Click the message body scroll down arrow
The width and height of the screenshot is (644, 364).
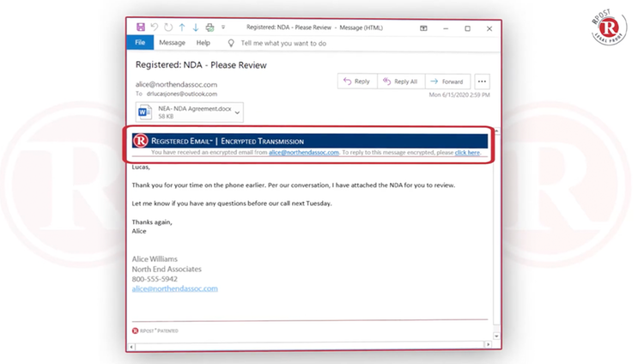click(x=496, y=336)
